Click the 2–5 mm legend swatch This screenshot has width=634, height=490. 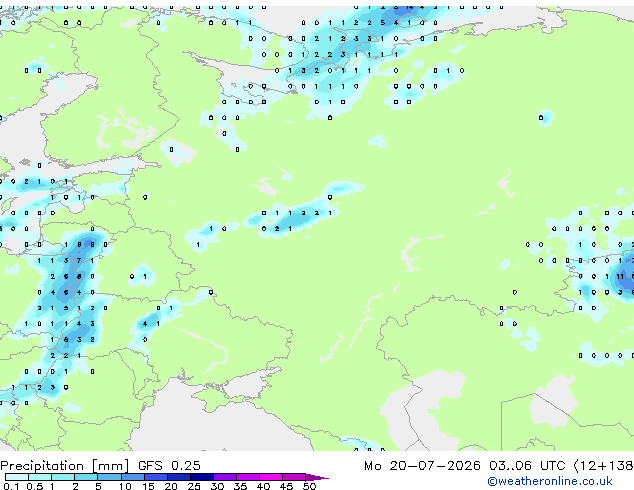click(x=86, y=477)
